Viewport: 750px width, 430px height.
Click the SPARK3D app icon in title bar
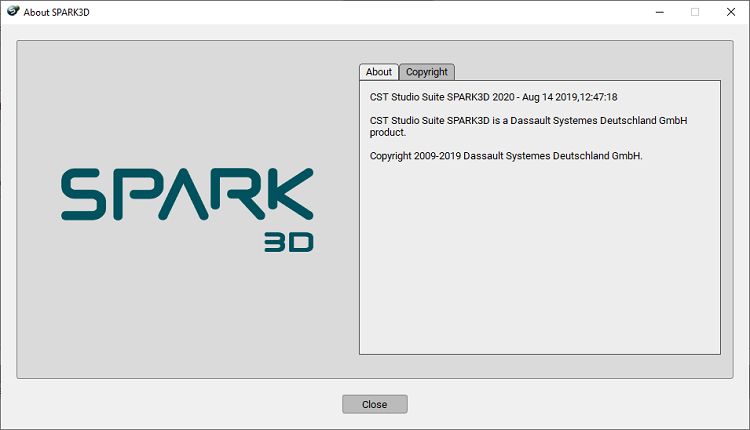[x=13, y=11]
